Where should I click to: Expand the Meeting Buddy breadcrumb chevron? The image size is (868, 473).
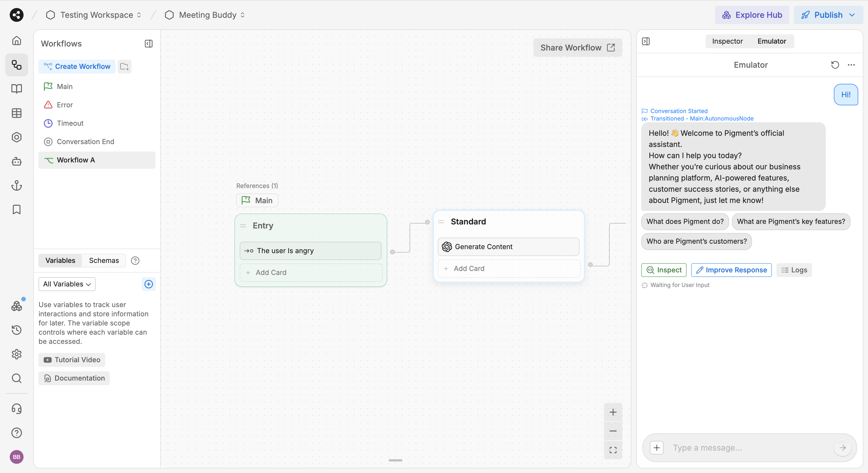coord(243,15)
